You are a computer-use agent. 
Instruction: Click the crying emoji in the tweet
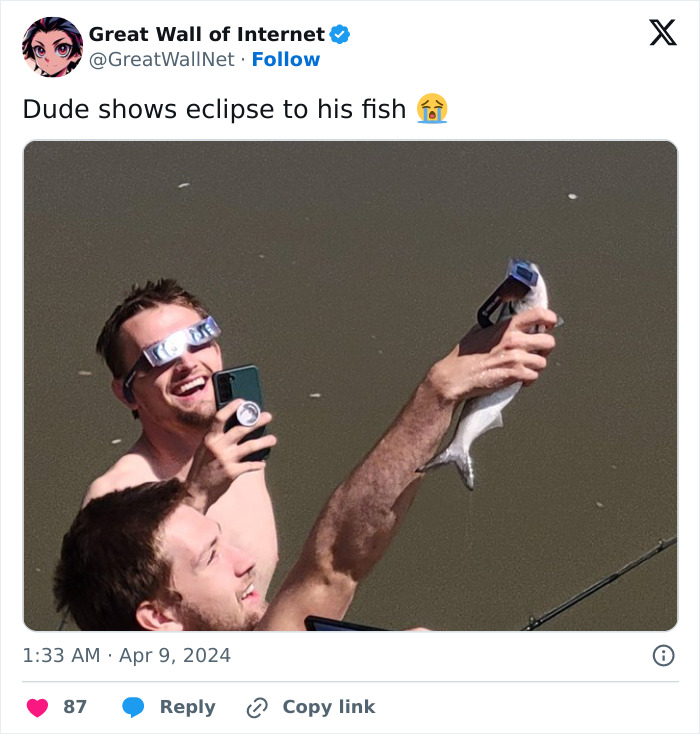pos(433,108)
